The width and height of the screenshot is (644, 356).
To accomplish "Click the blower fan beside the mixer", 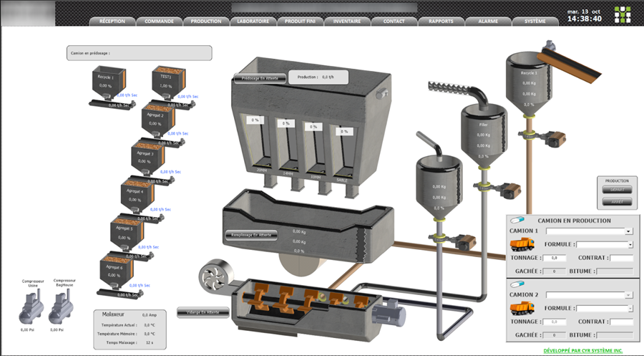I will tap(211, 277).
